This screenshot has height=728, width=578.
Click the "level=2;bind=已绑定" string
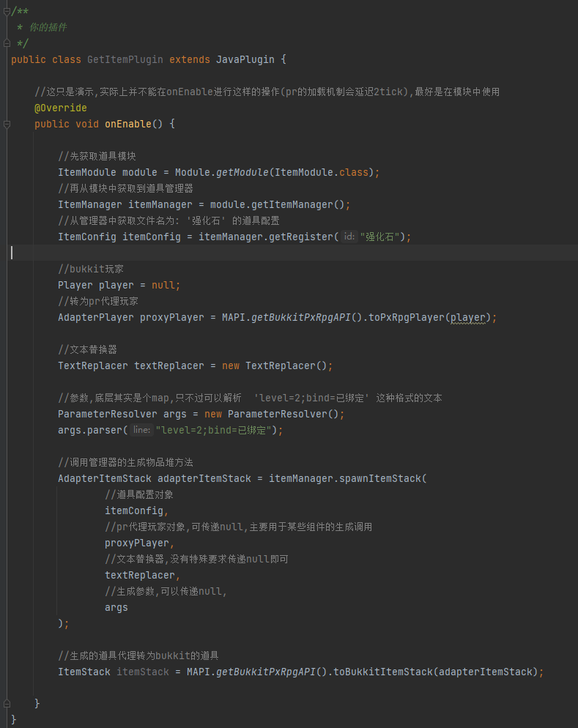(212, 430)
